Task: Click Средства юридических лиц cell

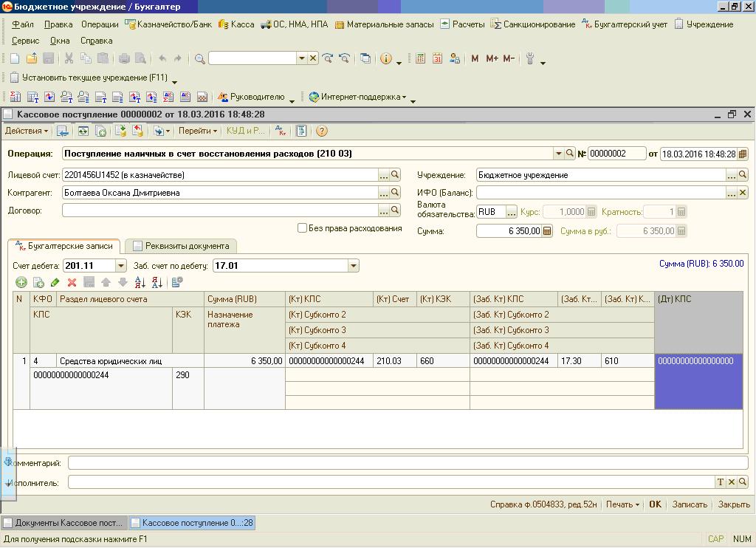Action: pos(130,361)
